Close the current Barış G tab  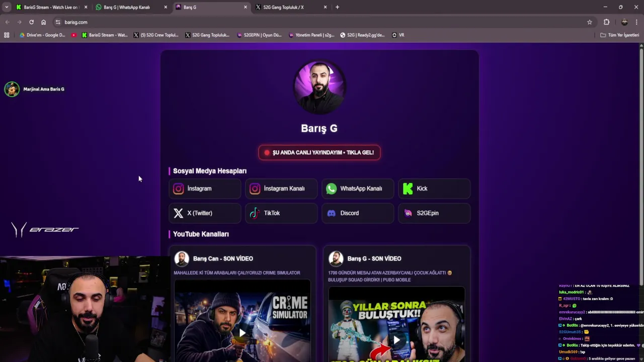[x=246, y=7]
